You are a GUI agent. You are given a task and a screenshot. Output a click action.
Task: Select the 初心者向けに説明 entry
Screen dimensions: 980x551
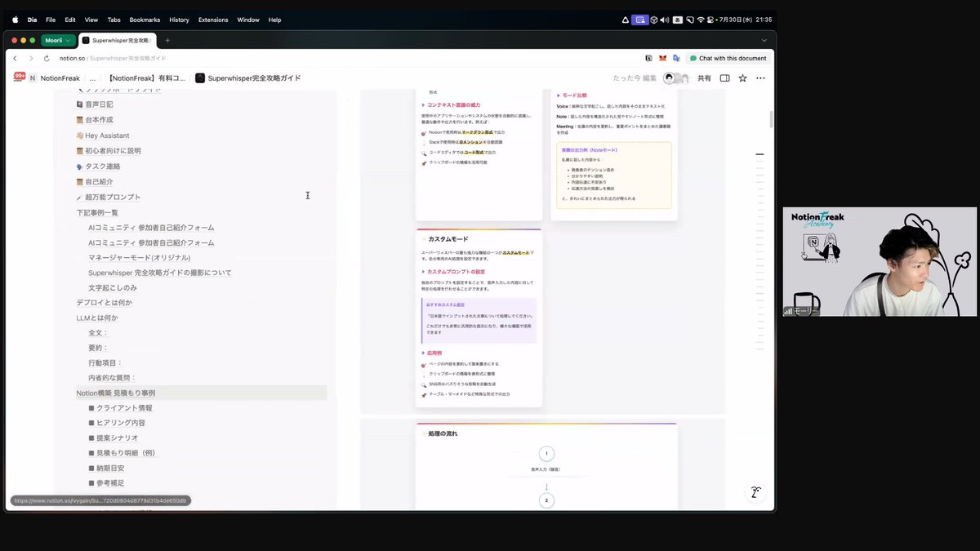click(x=109, y=151)
